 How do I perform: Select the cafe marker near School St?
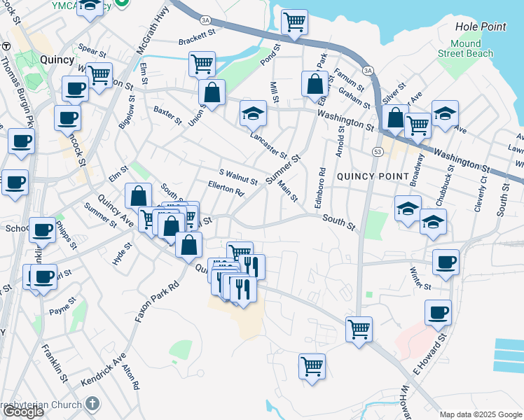point(43,230)
